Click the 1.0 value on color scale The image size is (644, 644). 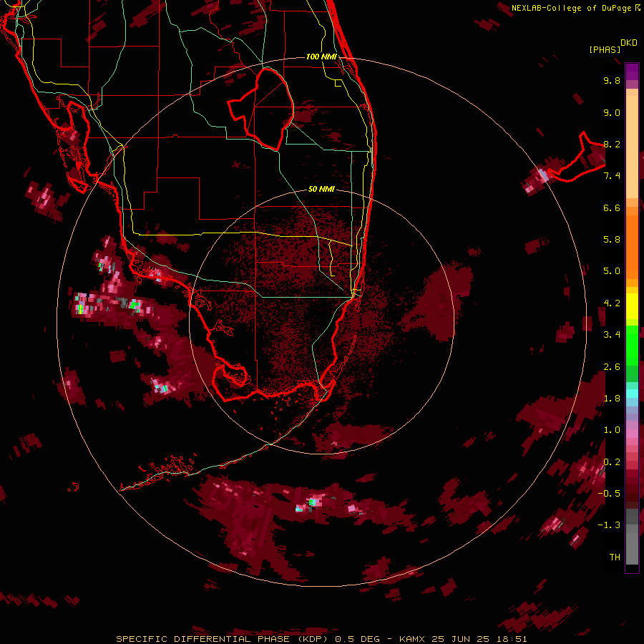[612, 430]
